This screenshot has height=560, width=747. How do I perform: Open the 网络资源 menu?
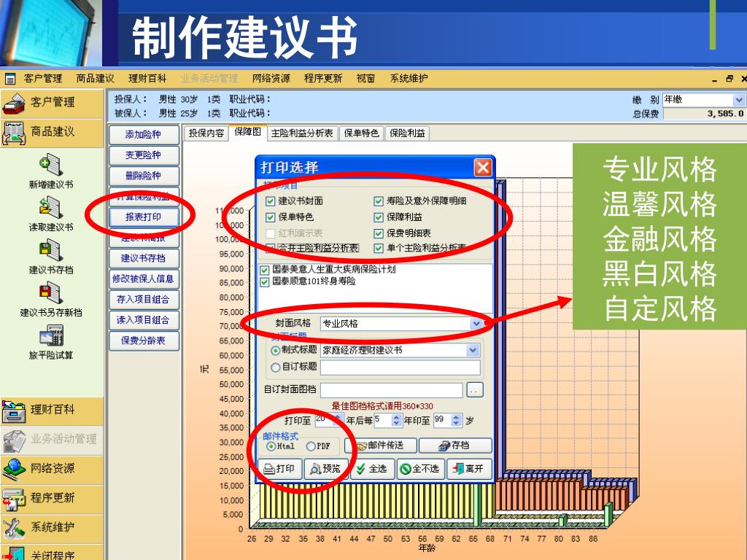pos(271,79)
